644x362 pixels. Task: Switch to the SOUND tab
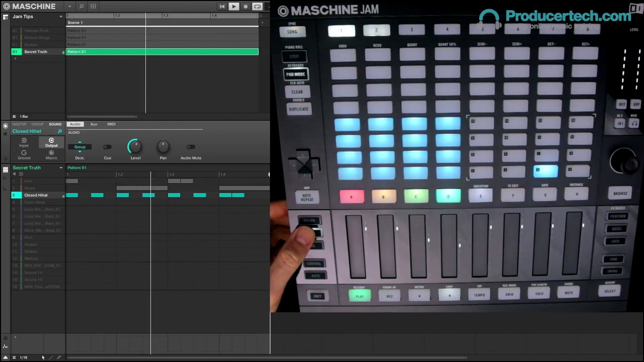coord(55,124)
